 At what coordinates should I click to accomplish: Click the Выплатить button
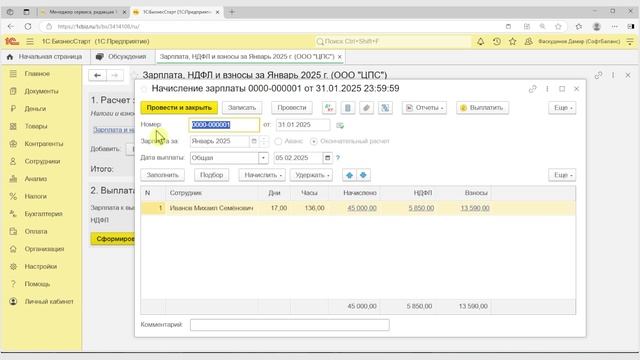coord(482,108)
